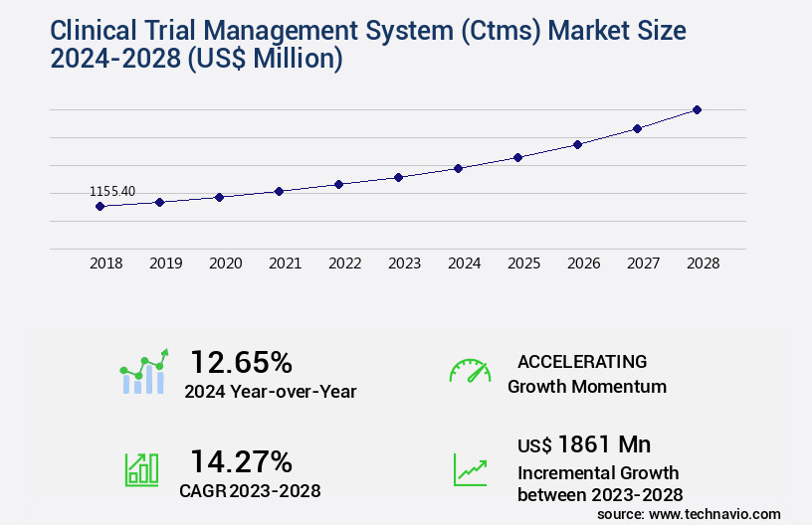Select the US$ 1861 Mn figure
The image size is (812, 525).
pyautogui.click(x=584, y=444)
